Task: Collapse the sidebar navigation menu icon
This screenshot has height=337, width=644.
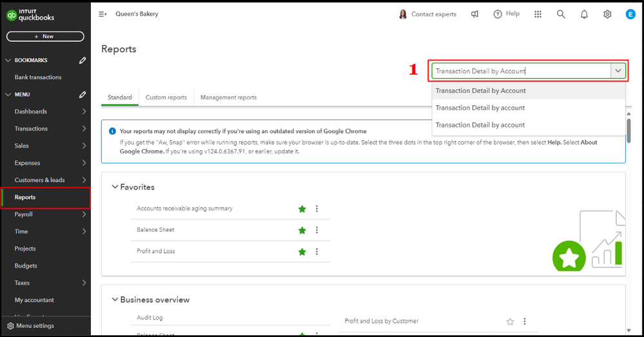Action: 102,14
